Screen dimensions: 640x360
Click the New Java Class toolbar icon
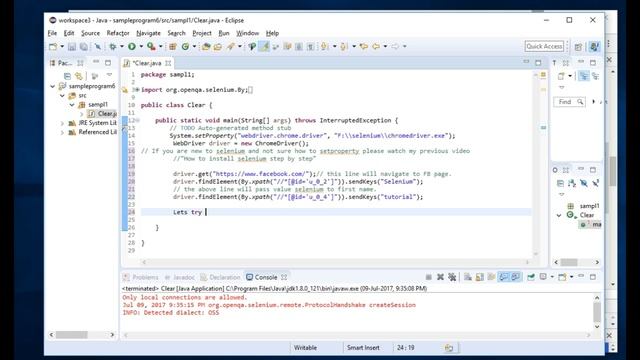(x=185, y=47)
